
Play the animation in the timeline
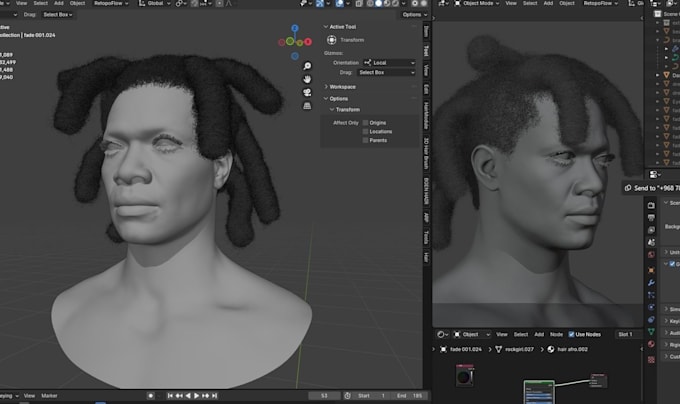click(196, 396)
